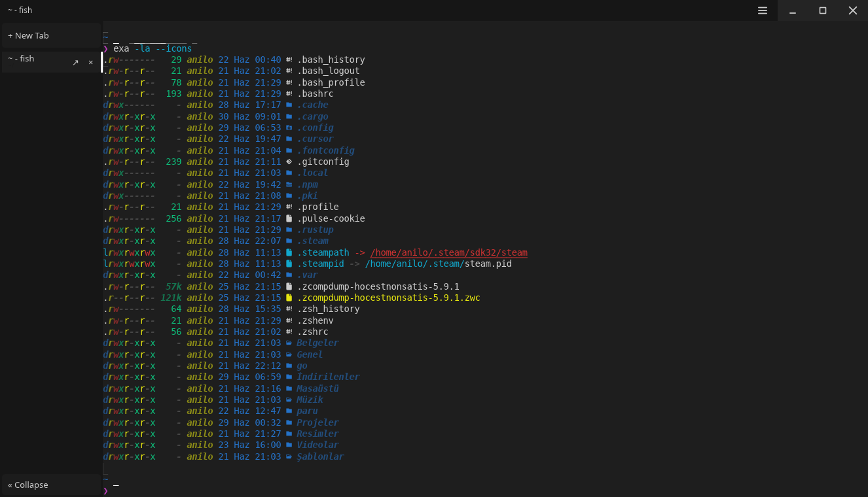Collapse the sidebar with '« Collapse'
868x497 pixels.
(x=51, y=485)
